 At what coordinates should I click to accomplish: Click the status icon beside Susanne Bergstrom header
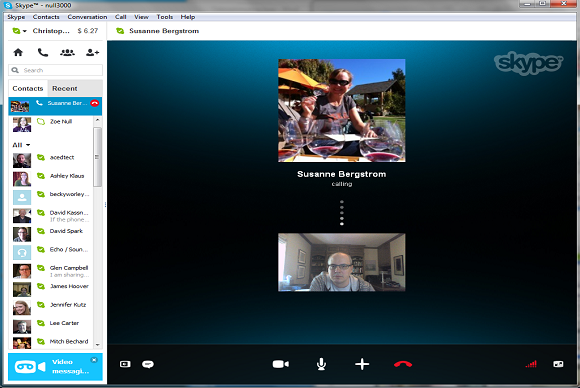coord(120,31)
